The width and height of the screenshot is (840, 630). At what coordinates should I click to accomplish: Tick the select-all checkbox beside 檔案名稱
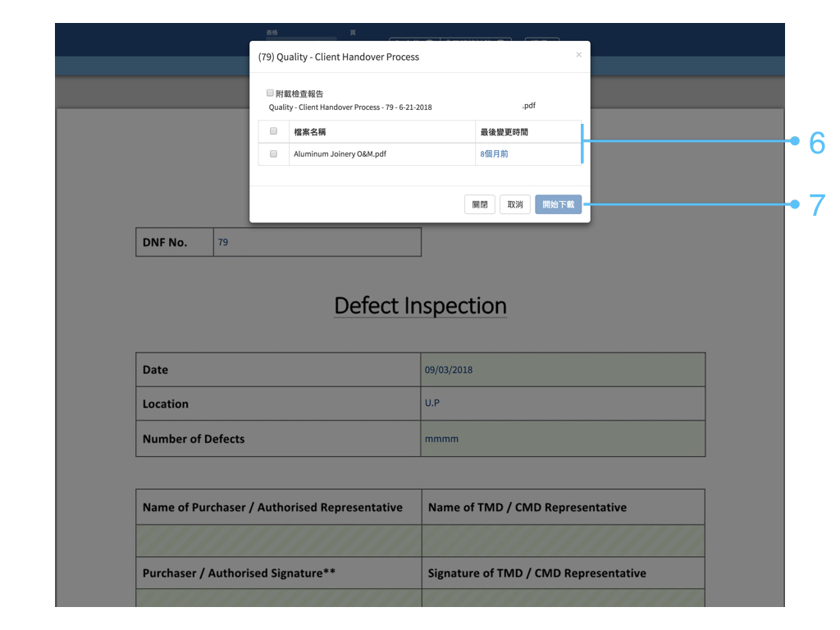click(274, 131)
